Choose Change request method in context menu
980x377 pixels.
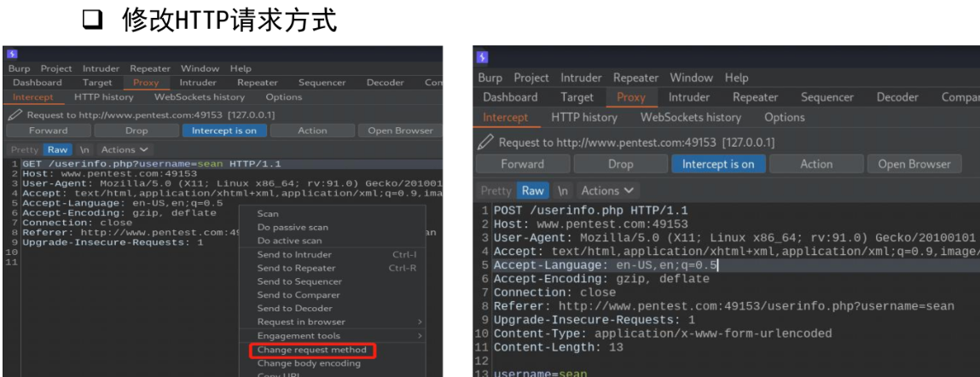pyautogui.click(x=311, y=350)
